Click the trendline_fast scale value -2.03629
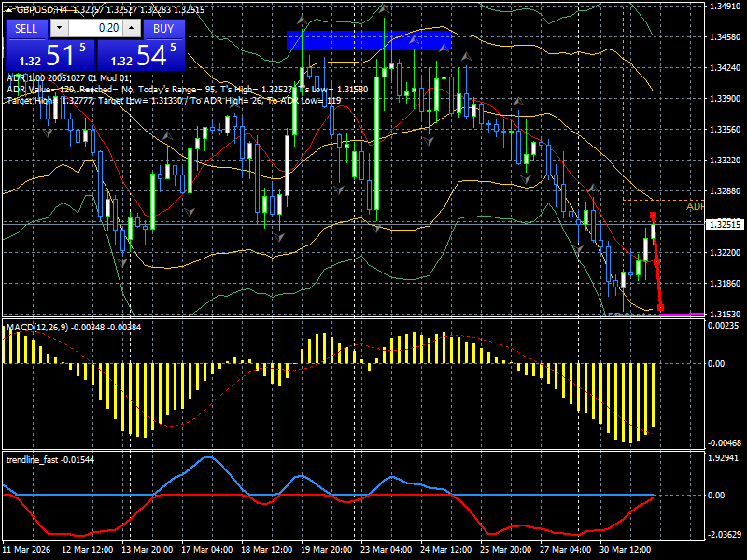The width and height of the screenshot is (747, 560). click(x=723, y=534)
